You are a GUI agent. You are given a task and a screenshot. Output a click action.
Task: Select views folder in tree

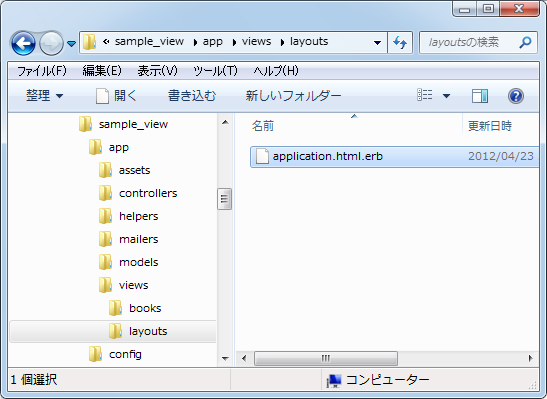(133, 286)
